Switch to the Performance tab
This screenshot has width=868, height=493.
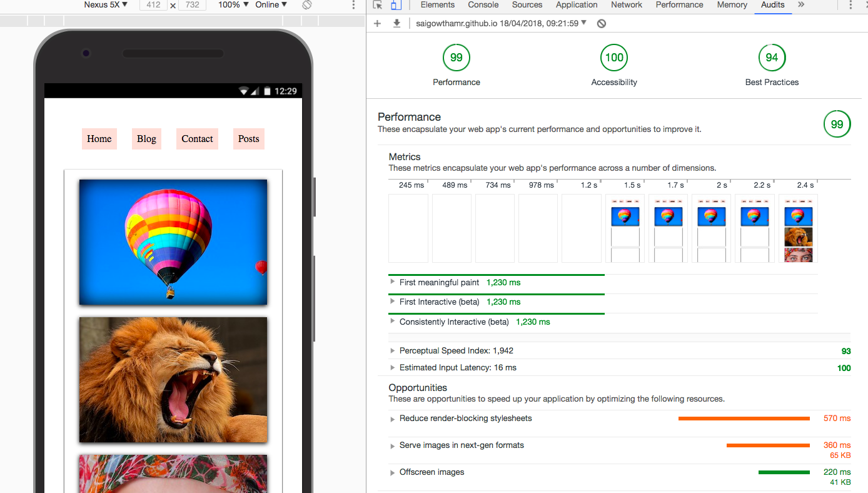[680, 5]
